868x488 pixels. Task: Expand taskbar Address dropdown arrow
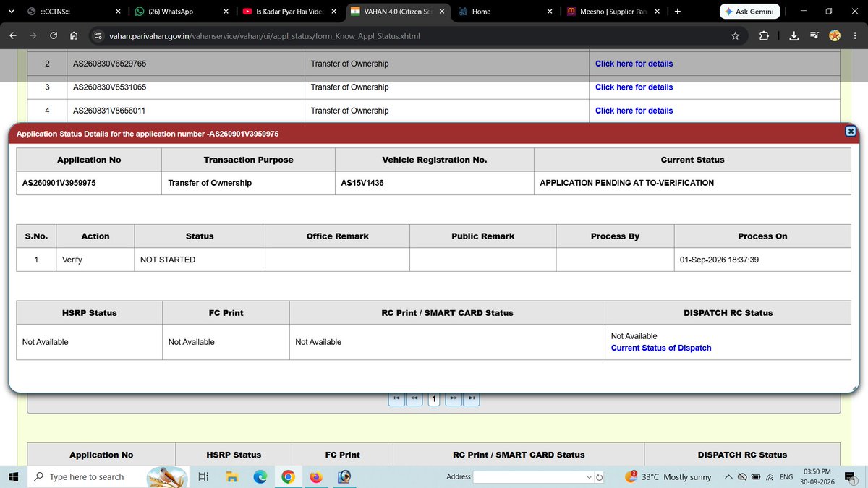[x=589, y=476]
